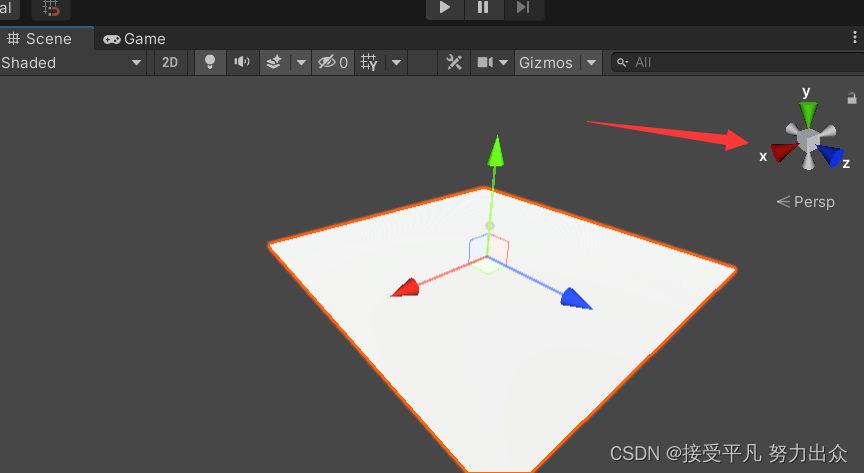Click the green Y move handle arrow
This screenshot has width=864, height=473.
[496, 150]
